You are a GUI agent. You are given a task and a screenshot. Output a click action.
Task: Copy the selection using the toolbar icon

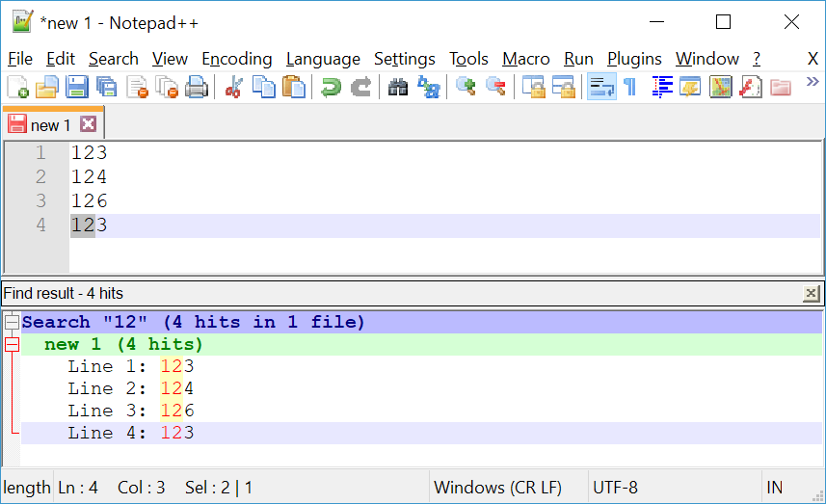(263, 87)
